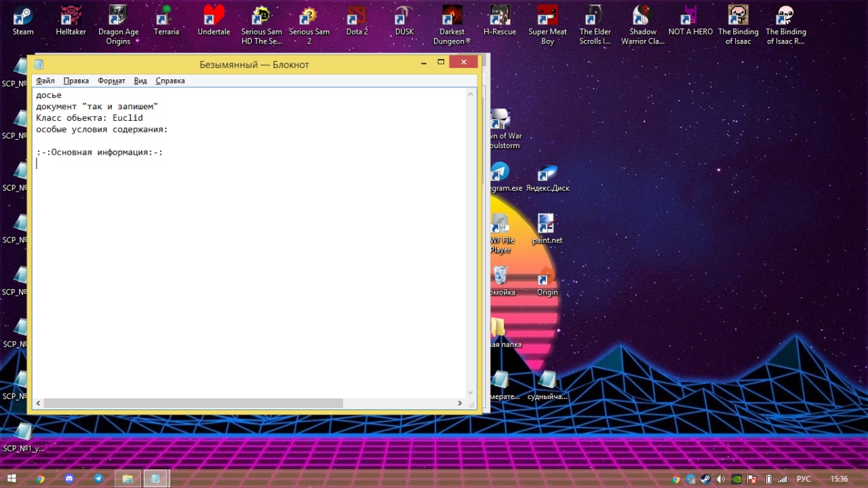Image resolution: width=868 pixels, height=488 pixels.
Task: Open the Steam desktop shortcut
Action: point(22,20)
